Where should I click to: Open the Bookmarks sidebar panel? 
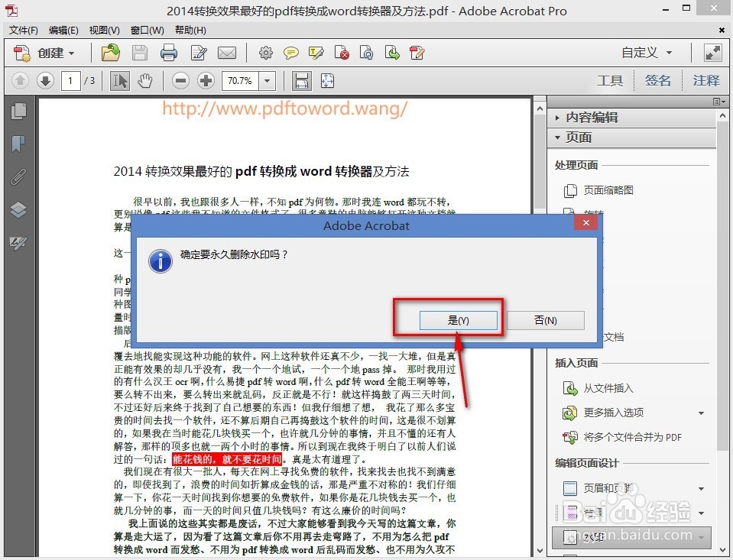(18, 144)
